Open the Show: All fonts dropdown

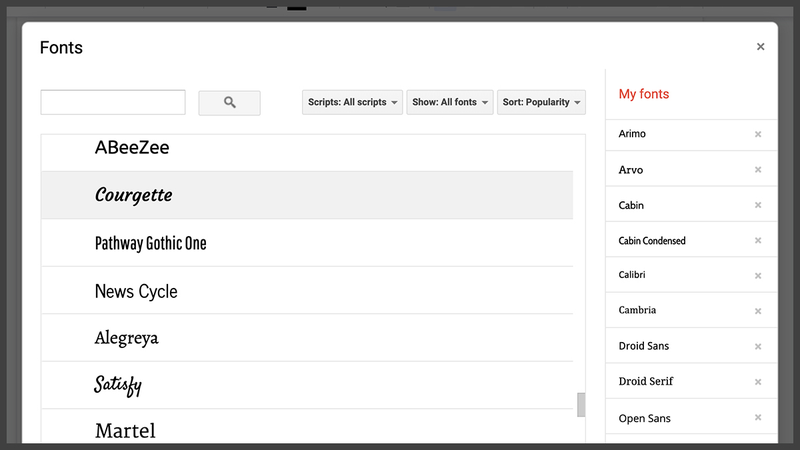449,102
